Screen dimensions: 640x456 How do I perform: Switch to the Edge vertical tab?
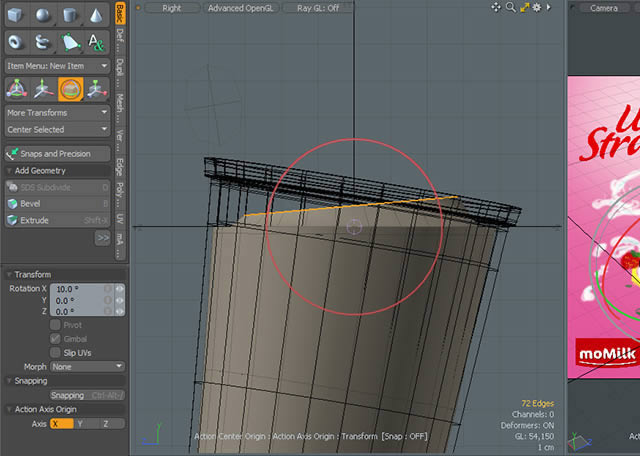pyautogui.click(x=119, y=166)
